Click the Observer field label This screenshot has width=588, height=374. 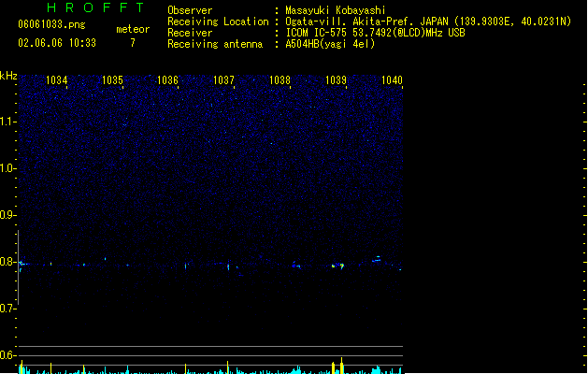[190, 10]
